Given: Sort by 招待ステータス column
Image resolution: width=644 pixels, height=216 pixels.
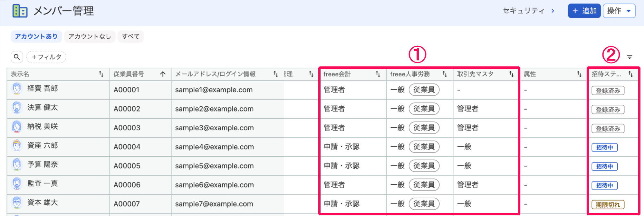Looking at the screenshot, I should point(630,74).
